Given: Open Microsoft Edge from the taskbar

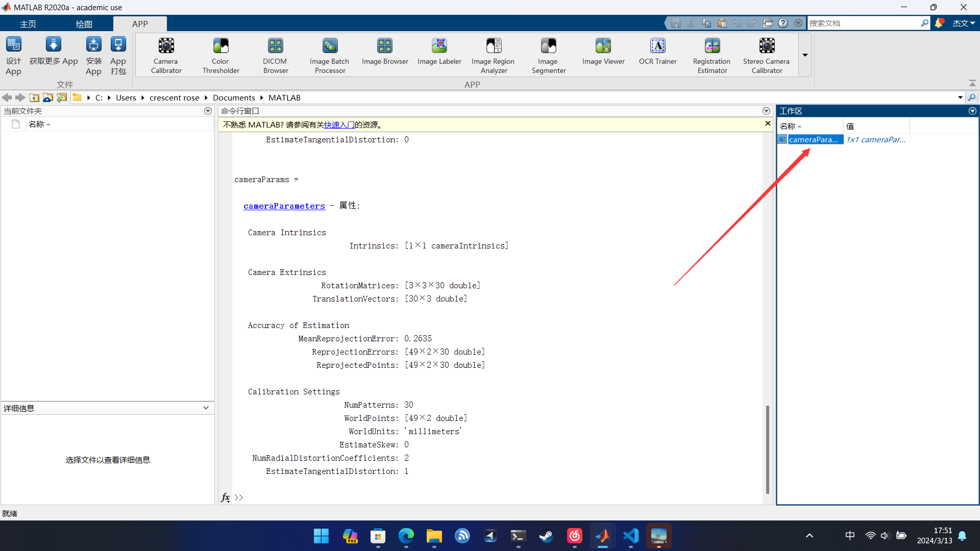Looking at the screenshot, I should 406,536.
